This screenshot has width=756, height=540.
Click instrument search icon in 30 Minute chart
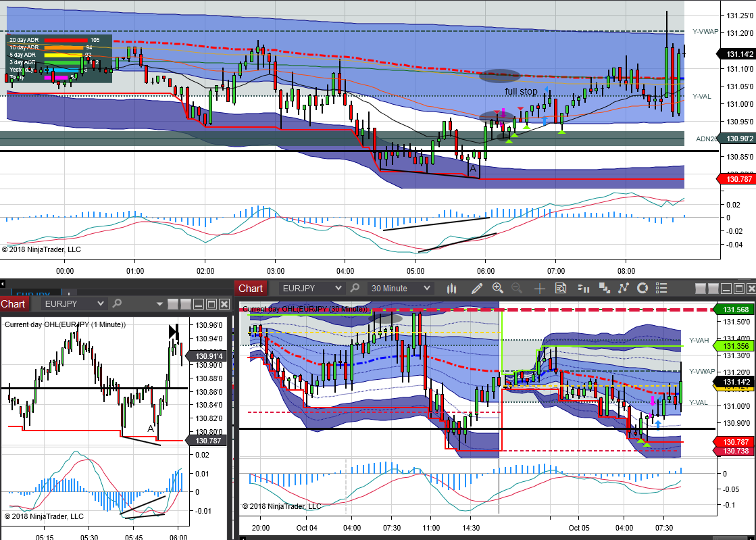(x=355, y=289)
